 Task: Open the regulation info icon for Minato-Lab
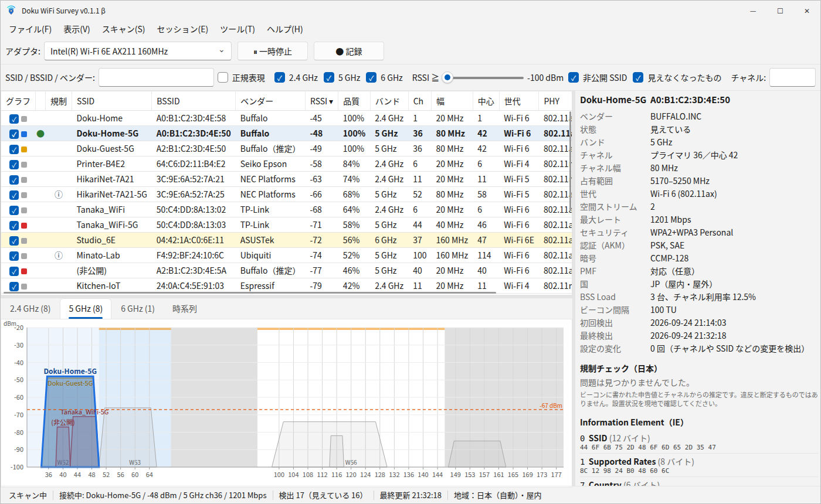(x=58, y=256)
